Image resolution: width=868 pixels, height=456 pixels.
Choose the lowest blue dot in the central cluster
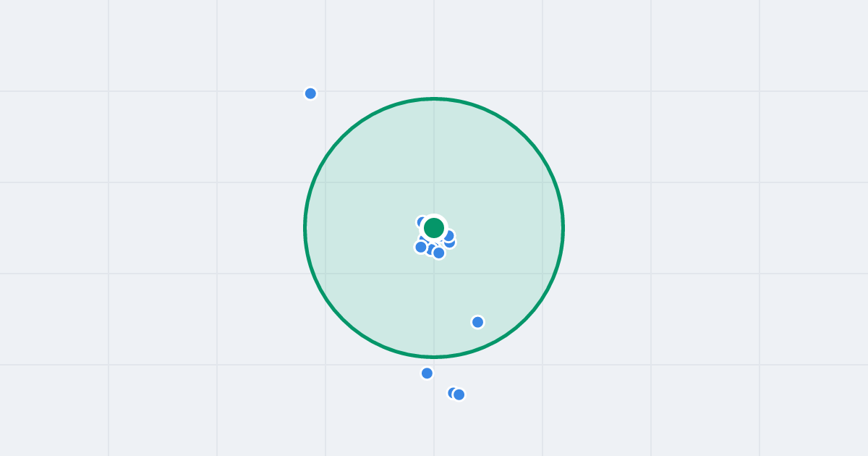point(439,253)
